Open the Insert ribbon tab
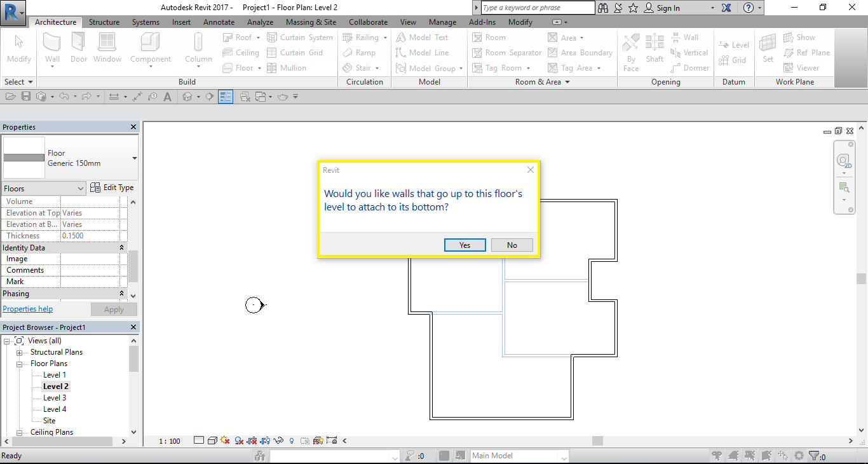The image size is (868, 464). coord(181,22)
